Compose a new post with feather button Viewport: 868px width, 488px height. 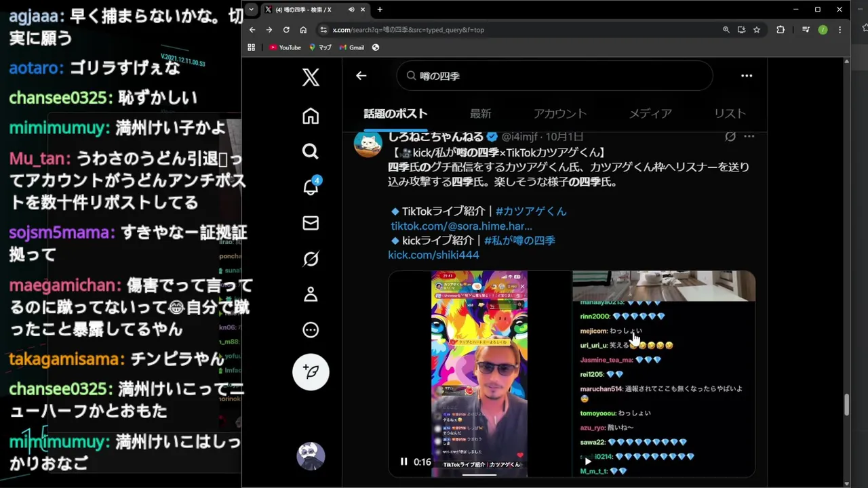(x=311, y=371)
